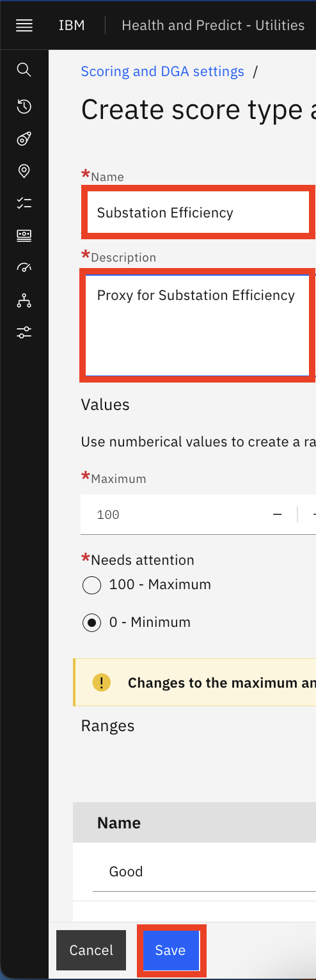Click the 'Changes to the maximum' warning text
Screen dimensions: 316x980
click(x=222, y=683)
